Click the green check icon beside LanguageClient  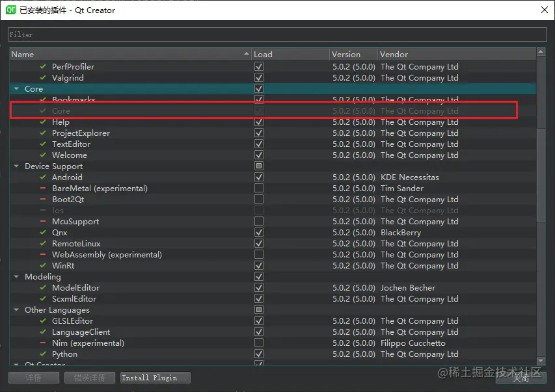point(43,332)
